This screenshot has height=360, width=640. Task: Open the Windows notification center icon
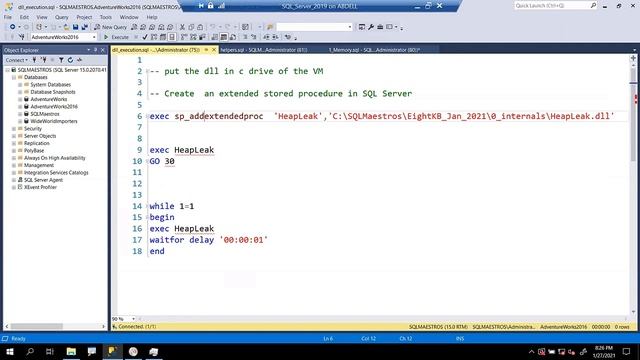coord(627,352)
